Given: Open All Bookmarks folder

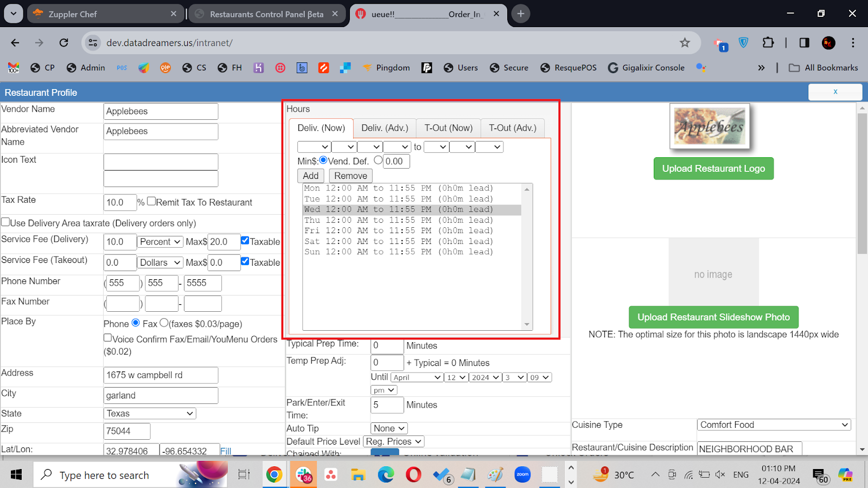Looking at the screenshot, I should click(824, 68).
